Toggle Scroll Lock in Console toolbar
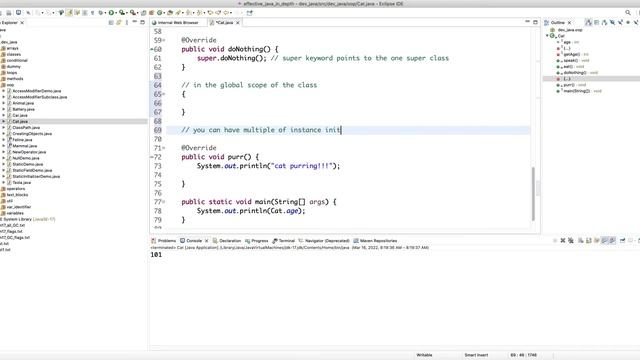The width and height of the screenshot is (640, 360). pyautogui.click(x=589, y=240)
